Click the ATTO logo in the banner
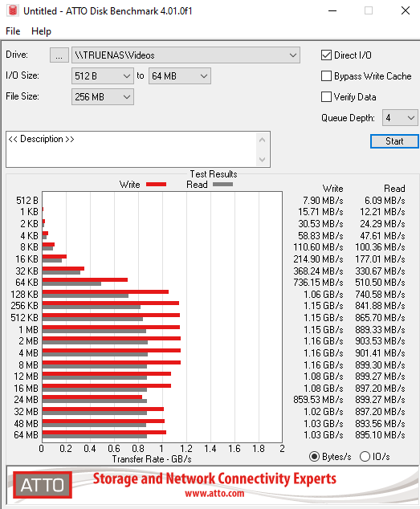420x509 pixels. [x=43, y=485]
